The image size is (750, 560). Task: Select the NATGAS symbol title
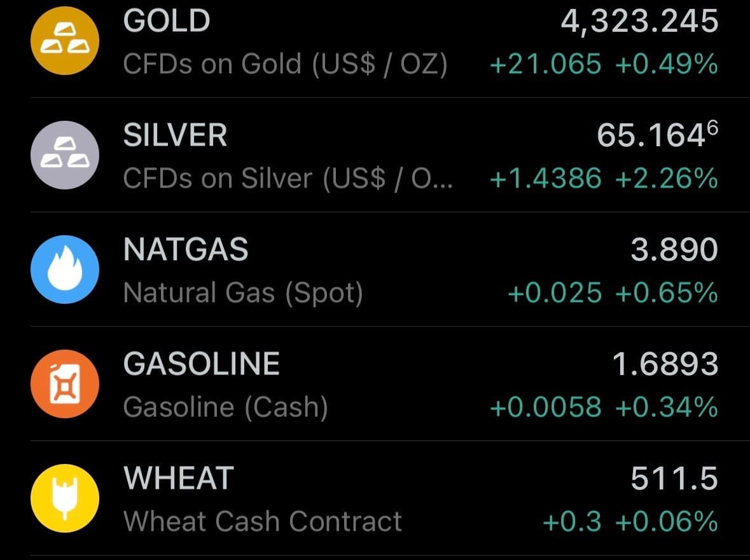[x=186, y=250]
